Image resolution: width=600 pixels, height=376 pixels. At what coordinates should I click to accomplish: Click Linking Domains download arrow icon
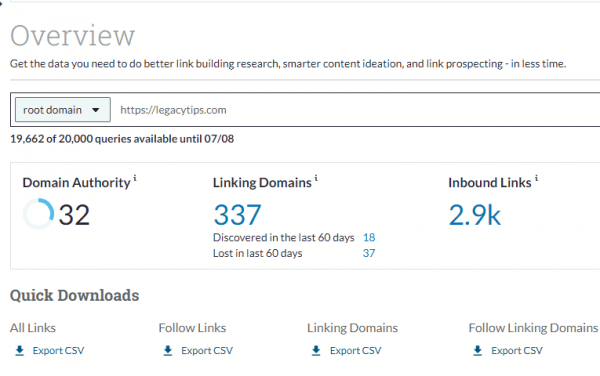click(316, 350)
